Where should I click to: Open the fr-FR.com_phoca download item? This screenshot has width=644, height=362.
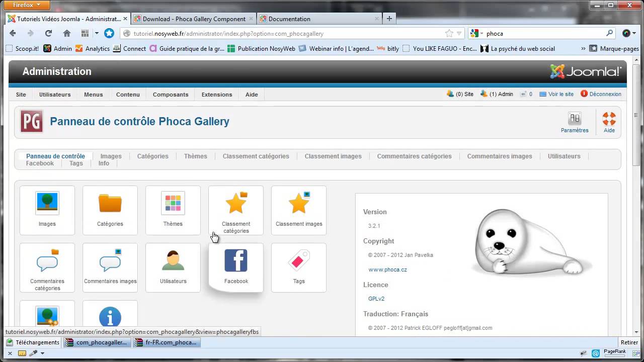(x=167, y=342)
